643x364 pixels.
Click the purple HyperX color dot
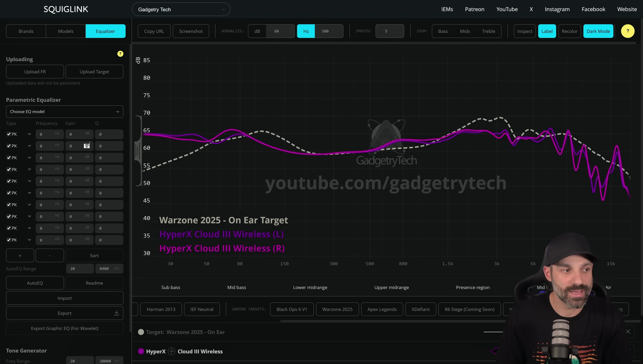point(141,351)
